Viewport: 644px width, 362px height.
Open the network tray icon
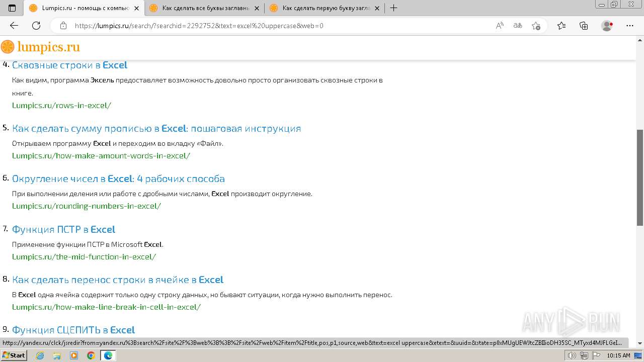pos(584,355)
